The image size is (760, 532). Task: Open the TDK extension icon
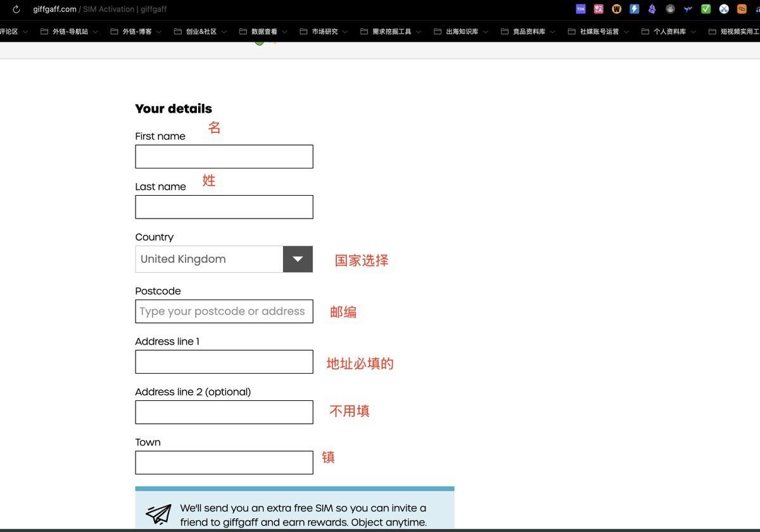[581, 9]
